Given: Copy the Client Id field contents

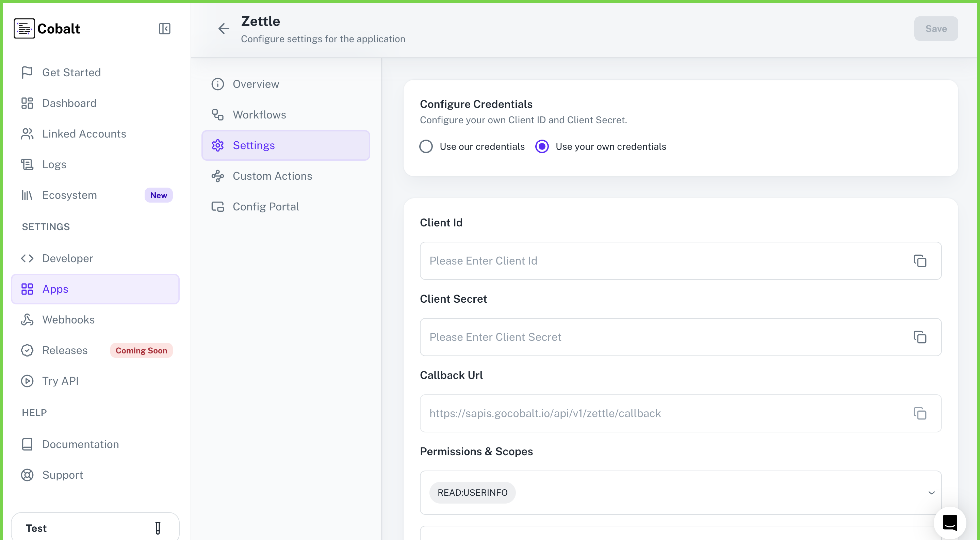Looking at the screenshot, I should click(920, 261).
